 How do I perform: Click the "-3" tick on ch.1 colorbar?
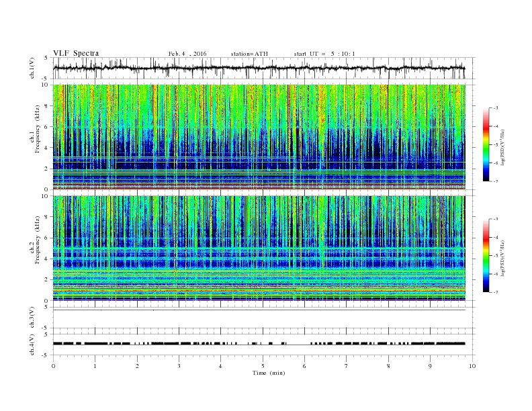[x=495, y=108]
